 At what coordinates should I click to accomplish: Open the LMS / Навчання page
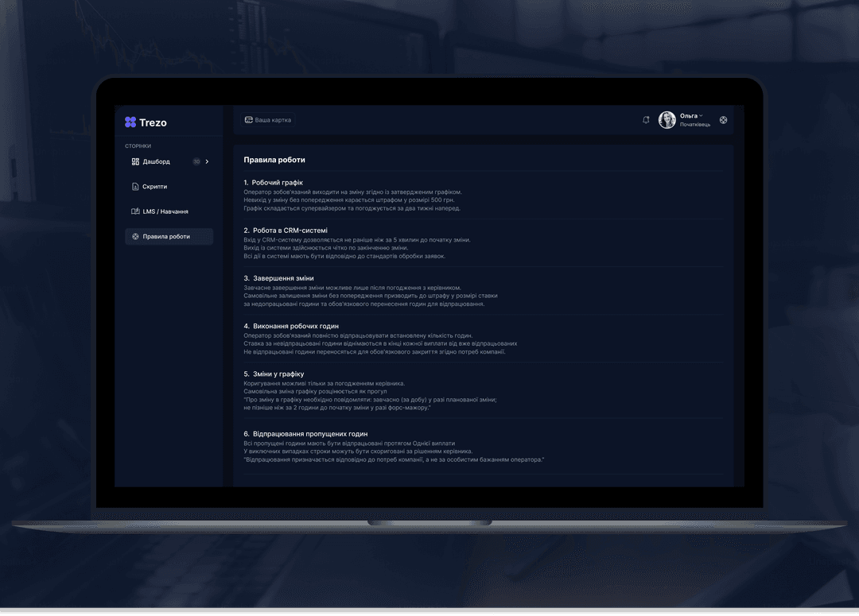point(165,211)
